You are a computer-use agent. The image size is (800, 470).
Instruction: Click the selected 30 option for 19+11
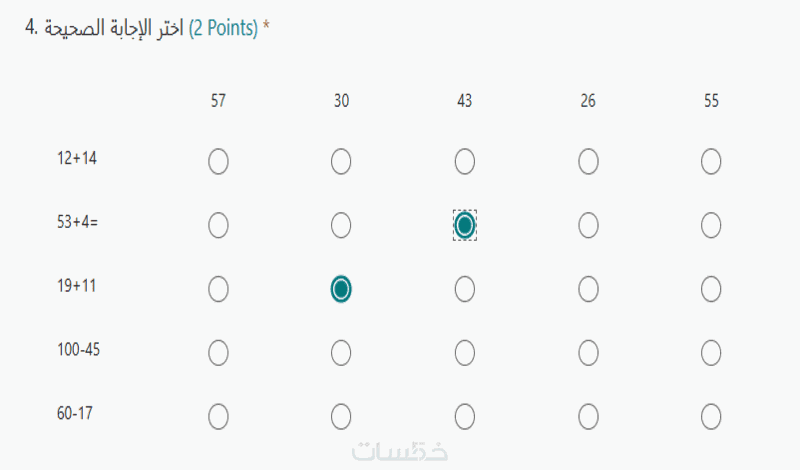pyautogui.click(x=341, y=289)
